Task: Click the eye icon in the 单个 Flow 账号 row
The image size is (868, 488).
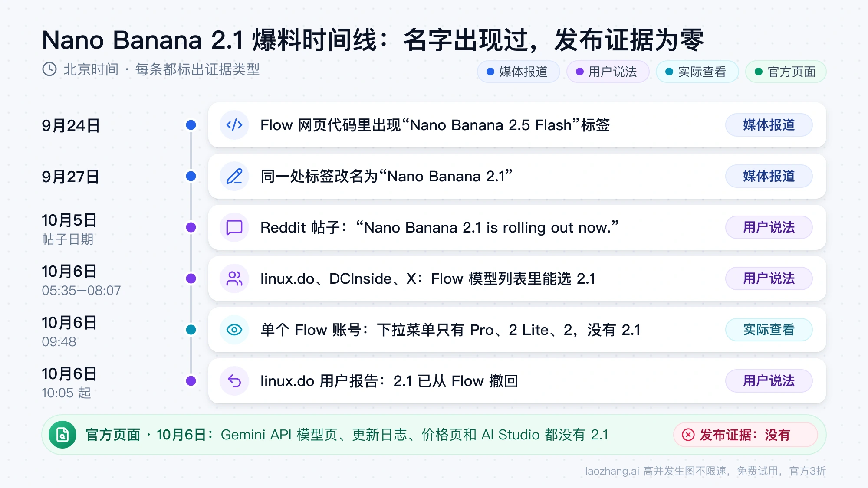Action: pos(234,330)
